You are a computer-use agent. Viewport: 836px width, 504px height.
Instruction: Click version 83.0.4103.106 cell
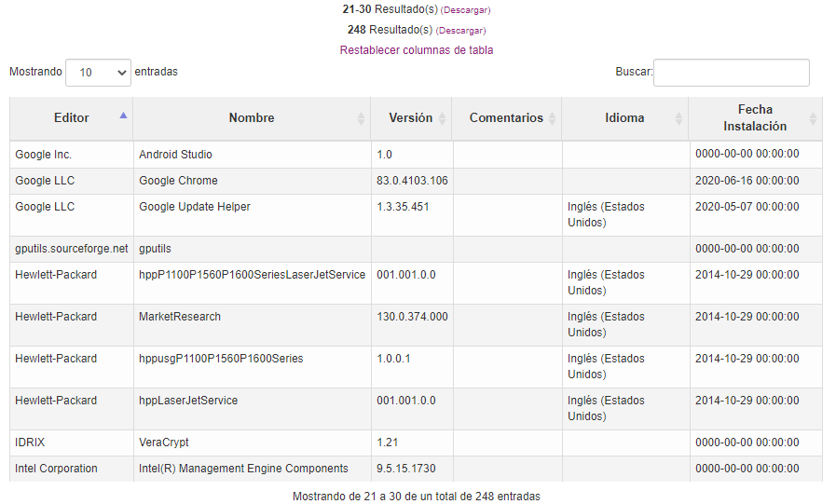click(412, 181)
